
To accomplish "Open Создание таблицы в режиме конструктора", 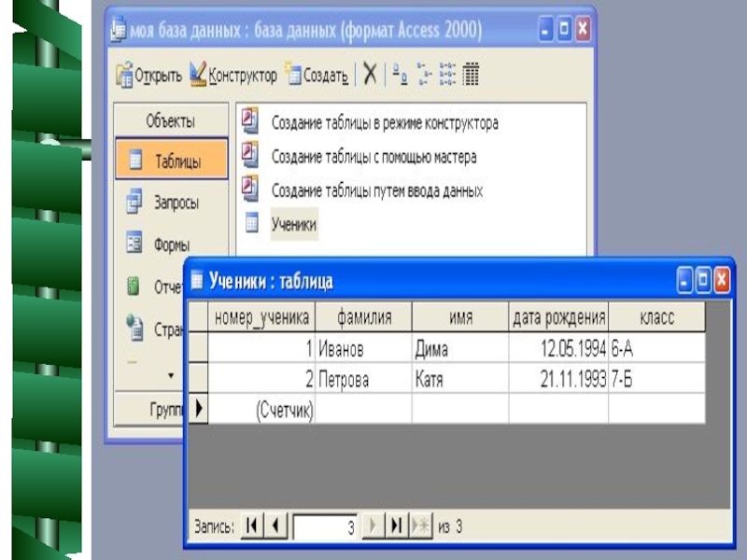I will pyautogui.click(x=384, y=122).
